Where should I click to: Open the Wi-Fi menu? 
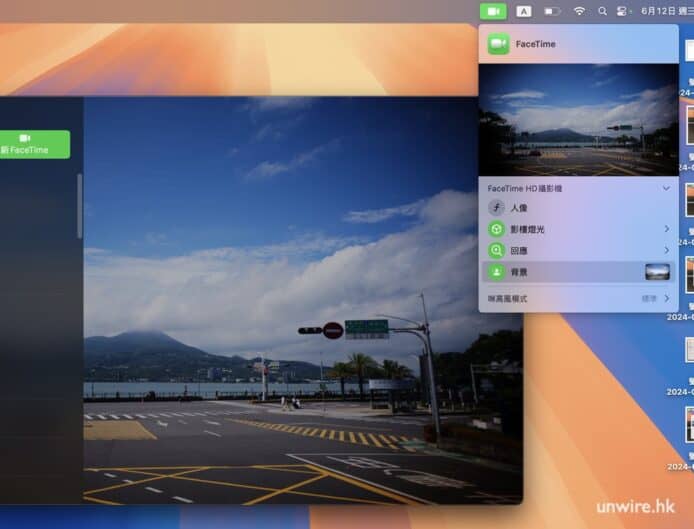point(579,11)
